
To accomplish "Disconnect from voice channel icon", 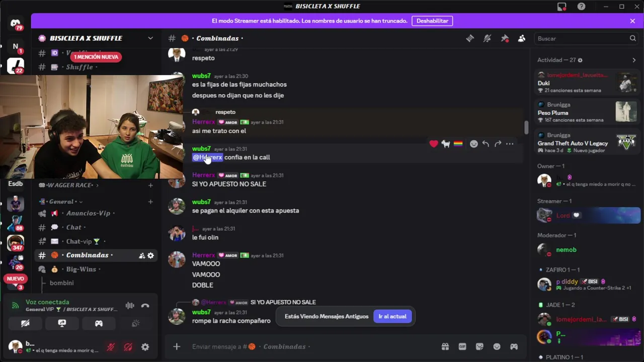I will 145,306.
